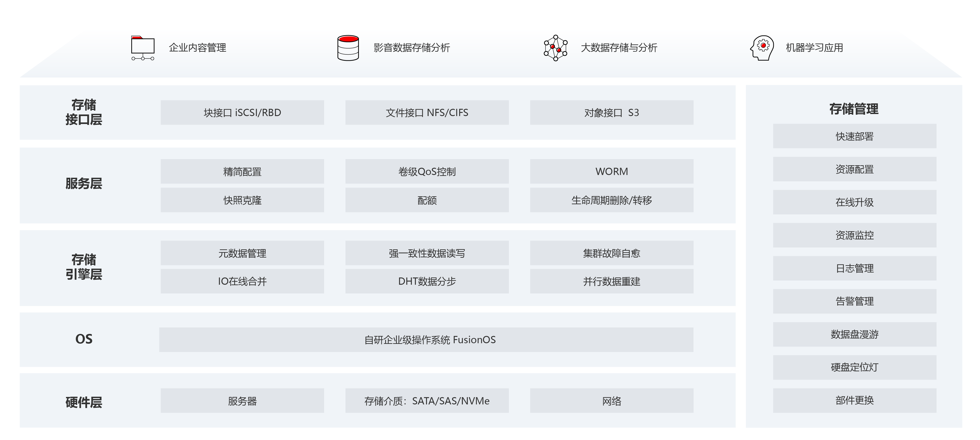Select the 网络 hardware box
This screenshot has width=980, height=440.
point(612,401)
